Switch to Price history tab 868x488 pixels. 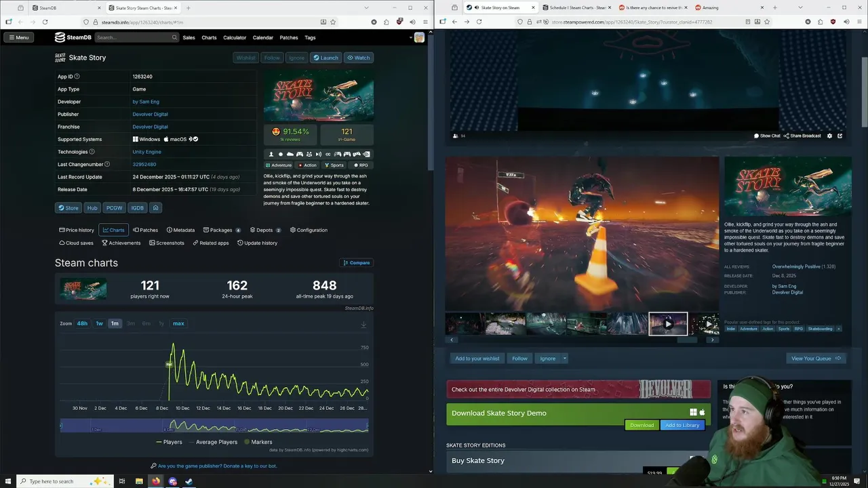click(77, 230)
